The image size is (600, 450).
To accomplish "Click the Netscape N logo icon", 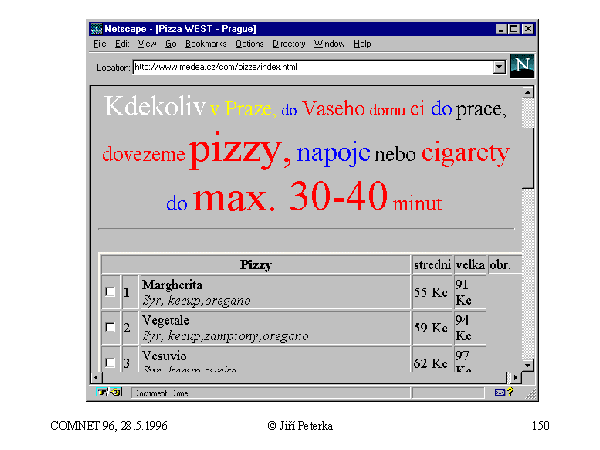I will coord(522,66).
